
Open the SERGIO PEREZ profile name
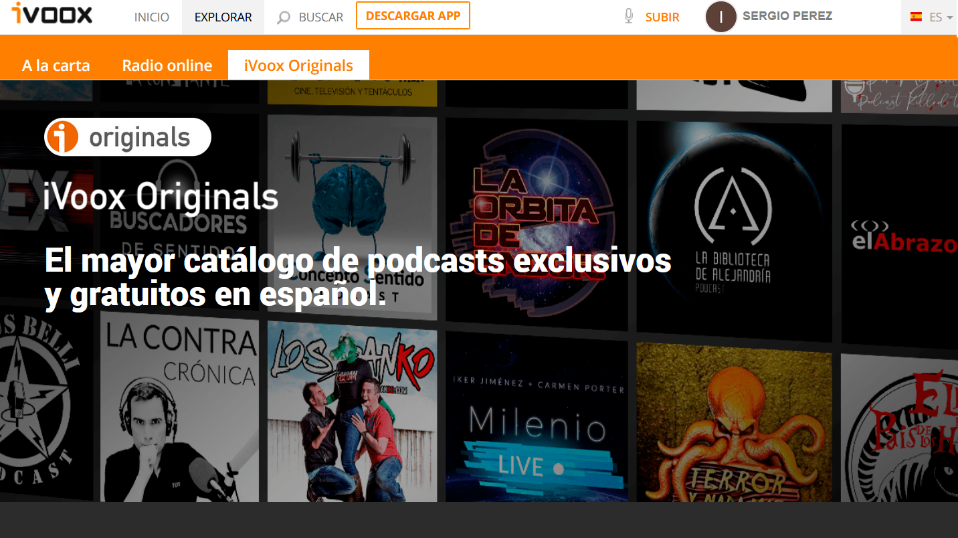click(787, 16)
